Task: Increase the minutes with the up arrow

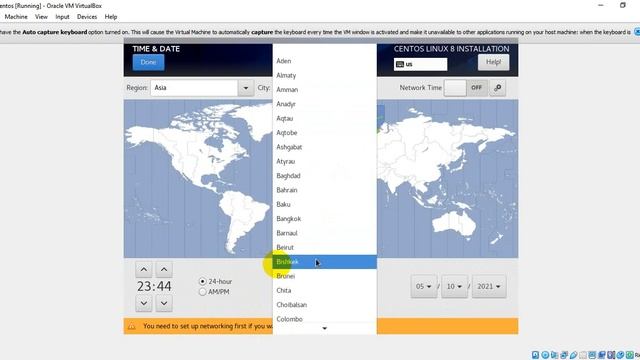Action: tap(164, 269)
